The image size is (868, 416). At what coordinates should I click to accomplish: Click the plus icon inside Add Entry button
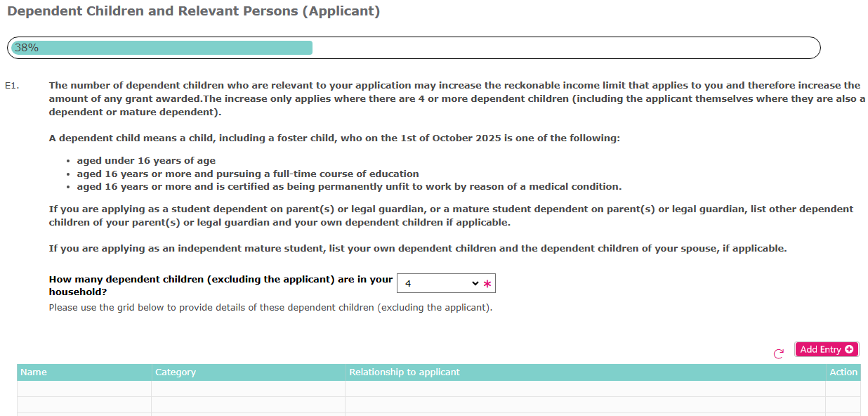coord(848,349)
